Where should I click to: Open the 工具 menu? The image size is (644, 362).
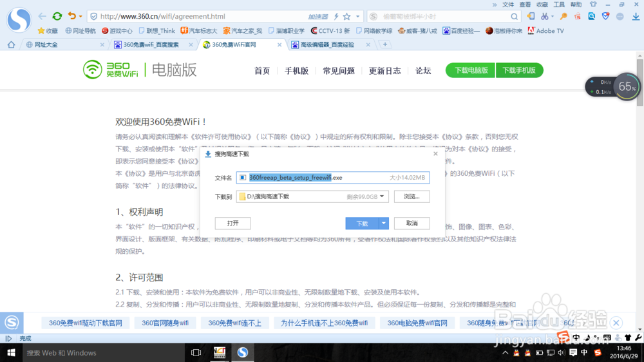point(559,5)
